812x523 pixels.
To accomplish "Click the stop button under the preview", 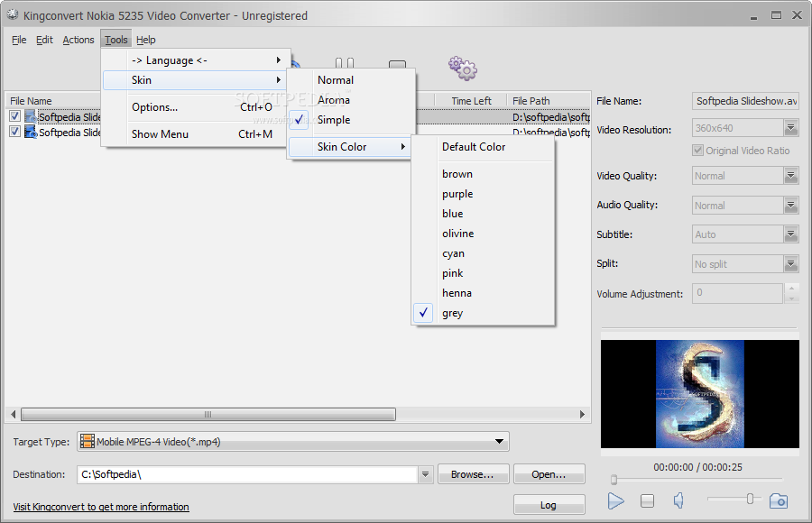I will pyautogui.click(x=647, y=500).
